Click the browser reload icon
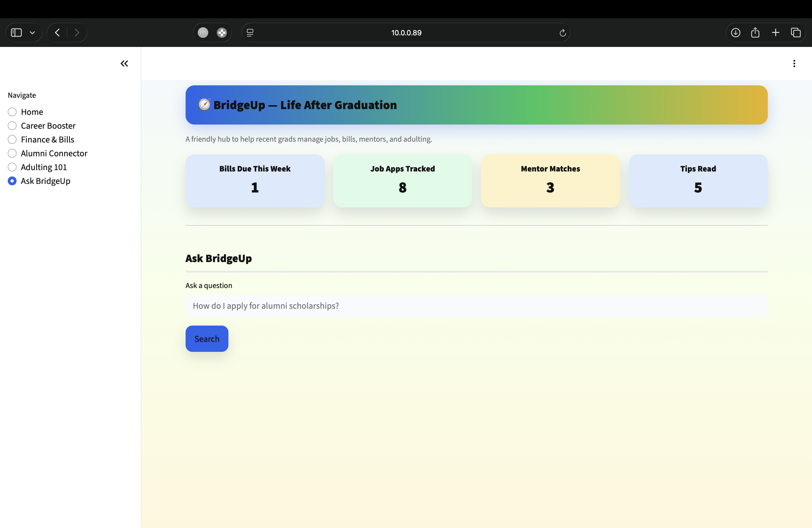Viewport: 812px width, 528px height. (x=563, y=33)
